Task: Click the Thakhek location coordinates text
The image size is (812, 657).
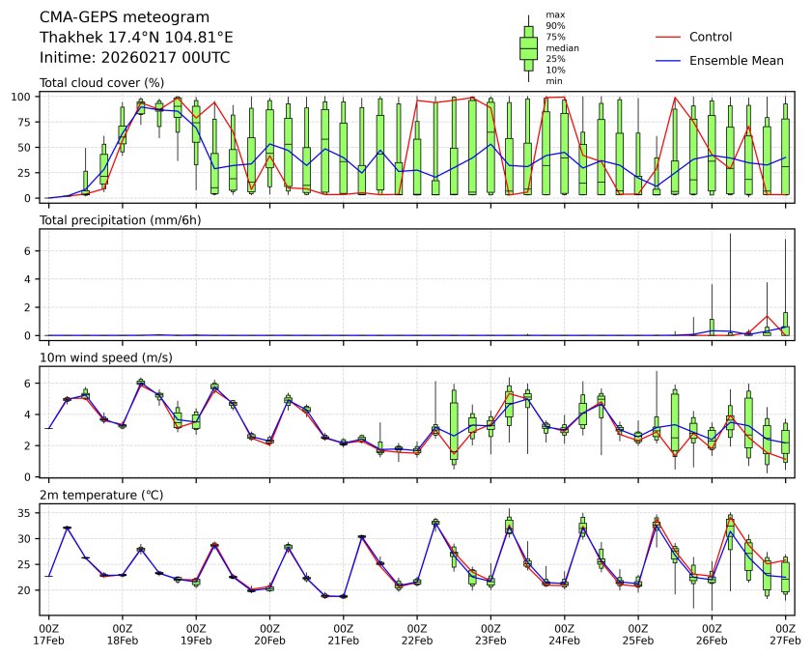Action: (136, 38)
